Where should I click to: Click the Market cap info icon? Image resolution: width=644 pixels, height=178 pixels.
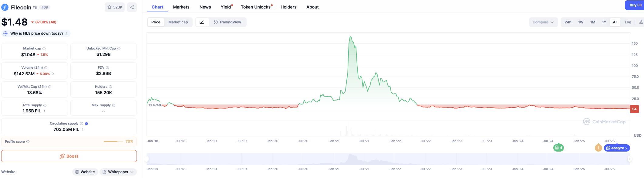44,49
